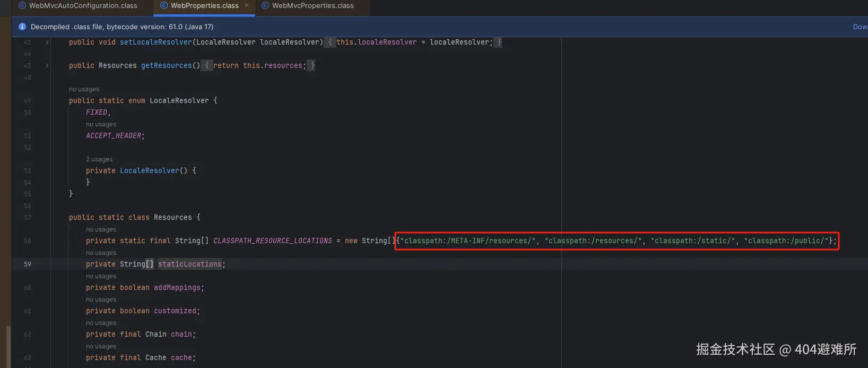Click 'no usages' hint above CLASSPATH_RESOURCE_LOCATIONS

[101, 229]
